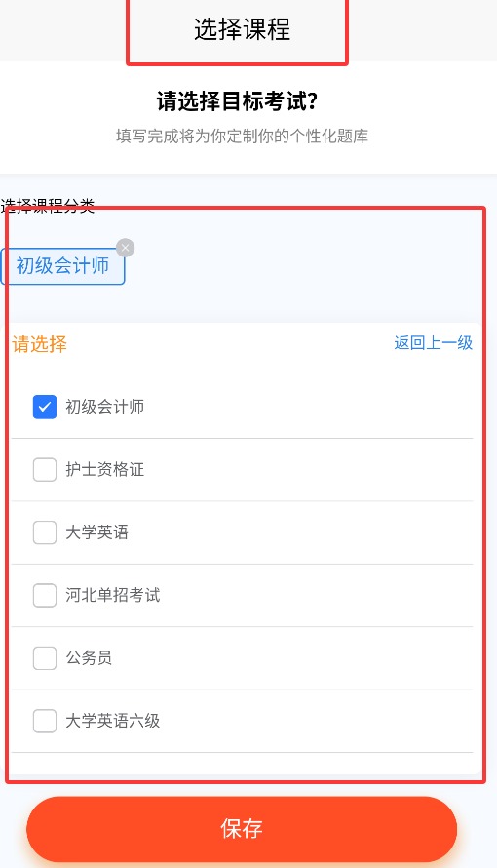
Task: Click the 选择课程分类 section label
Action: pyautogui.click(x=48, y=207)
